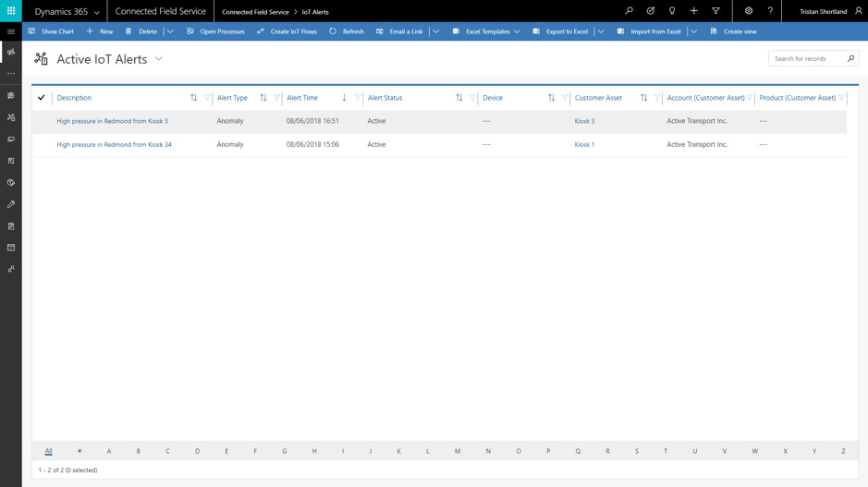The width and height of the screenshot is (868, 487).
Task: Open the relationship assistant lightbulb icon
Action: pyautogui.click(x=672, y=10)
